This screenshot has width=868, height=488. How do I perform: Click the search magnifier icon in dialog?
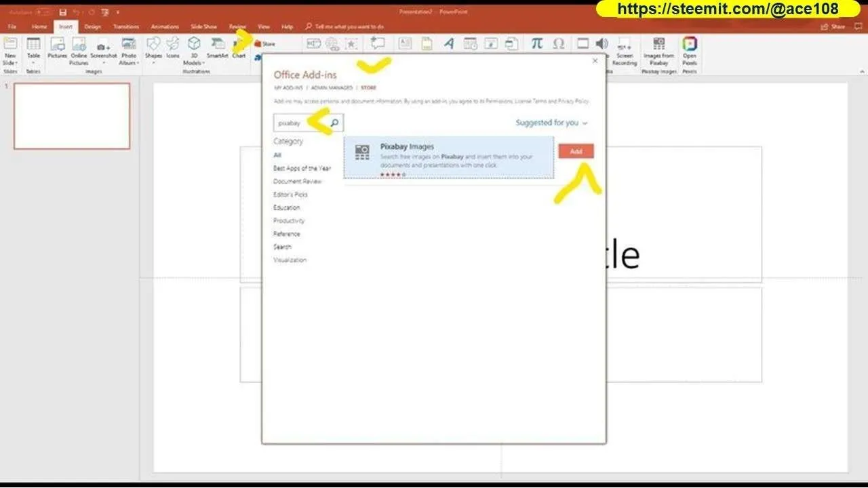pos(335,123)
